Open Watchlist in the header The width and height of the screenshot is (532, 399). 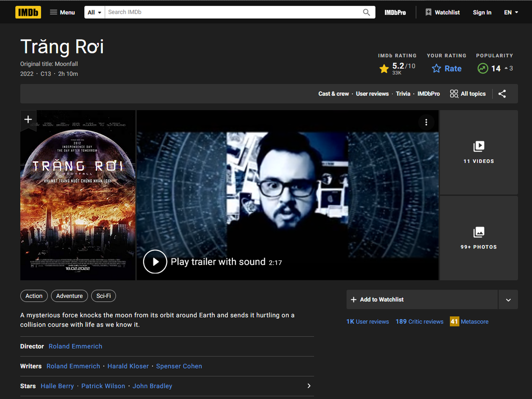pyautogui.click(x=442, y=12)
